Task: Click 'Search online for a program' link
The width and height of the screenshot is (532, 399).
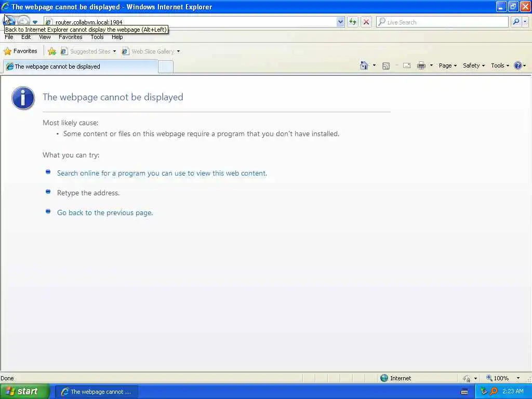Action: pyautogui.click(x=162, y=173)
